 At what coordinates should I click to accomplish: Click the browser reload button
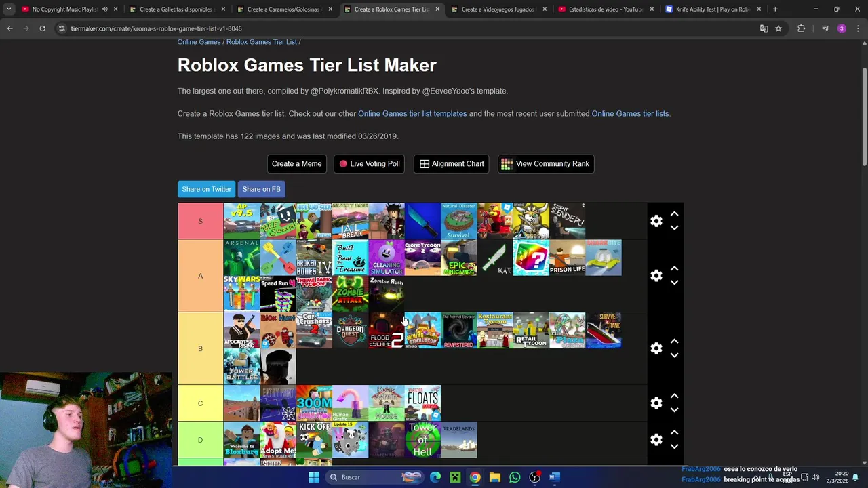click(42, 28)
